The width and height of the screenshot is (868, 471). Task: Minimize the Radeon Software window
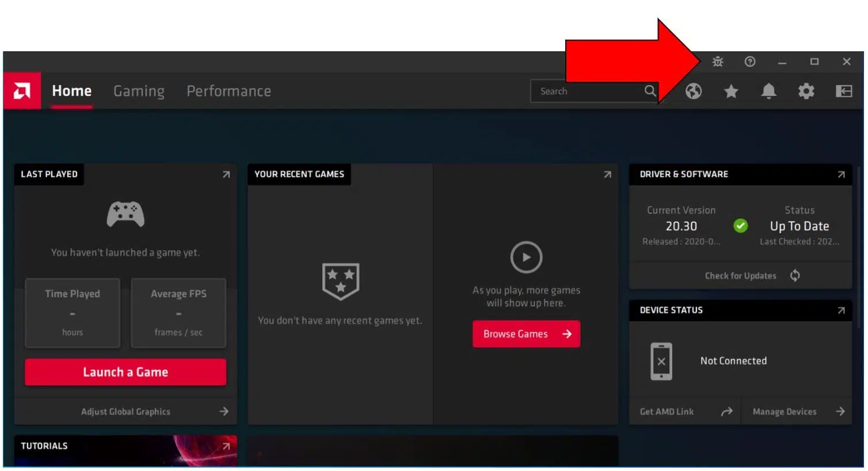pyautogui.click(x=782, y=62)
